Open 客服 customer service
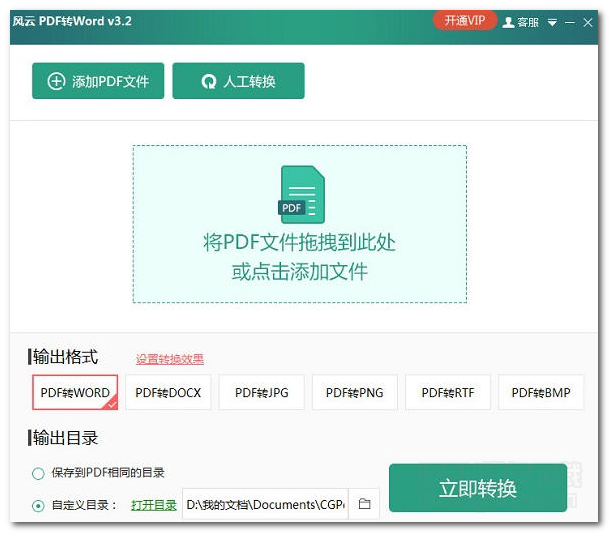 [x=520, y=22]
